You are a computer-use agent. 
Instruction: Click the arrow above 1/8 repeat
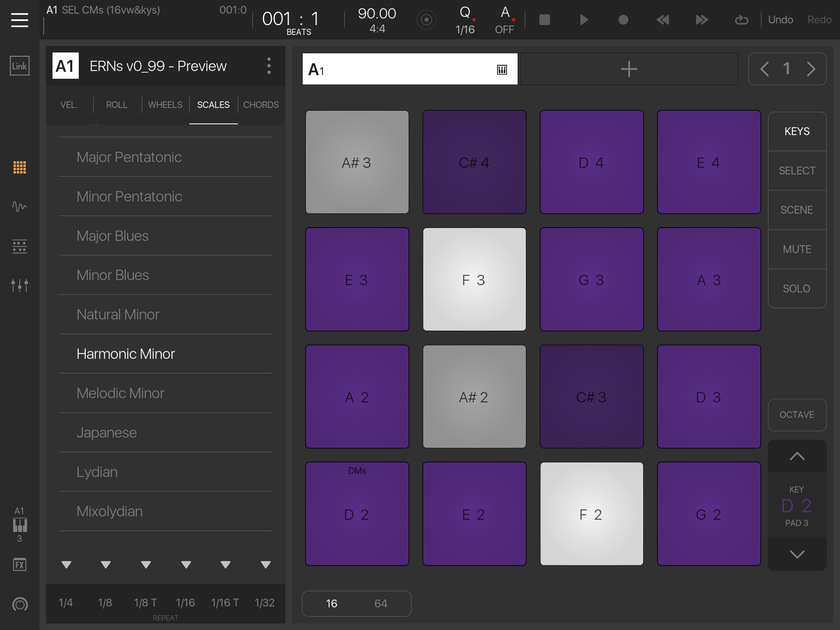click(106, 565)
